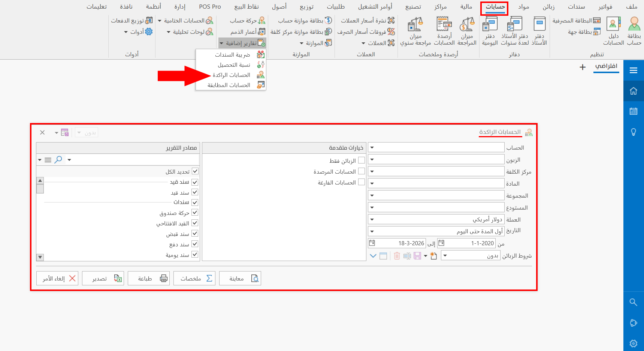This screenshot has height=351, width=644.
Task: Open بطاقة موازنة حساب budget card
Action: 305,21
